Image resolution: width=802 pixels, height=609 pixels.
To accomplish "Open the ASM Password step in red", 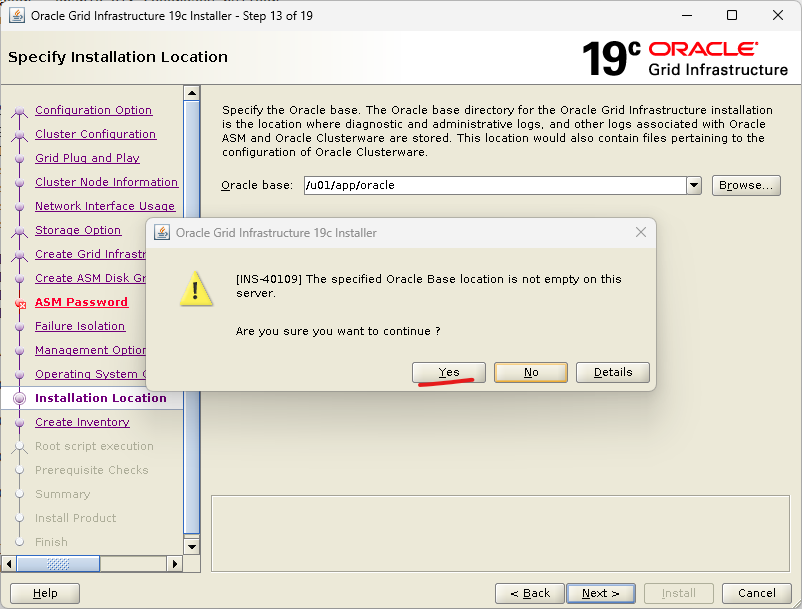I will [81, 302].
